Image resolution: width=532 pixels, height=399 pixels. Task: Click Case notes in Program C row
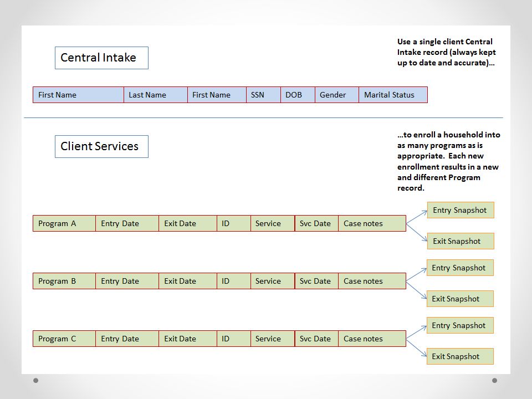click(x=372, y=339)
